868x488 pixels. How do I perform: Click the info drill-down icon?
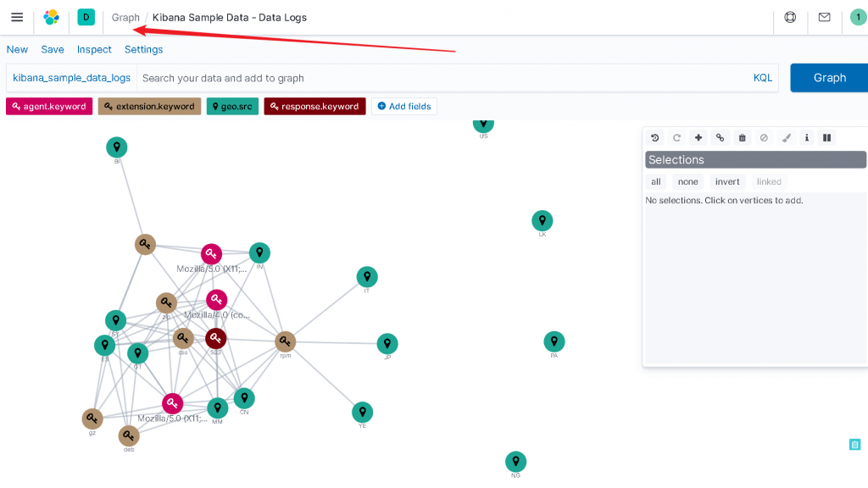[x=807, y=138]
